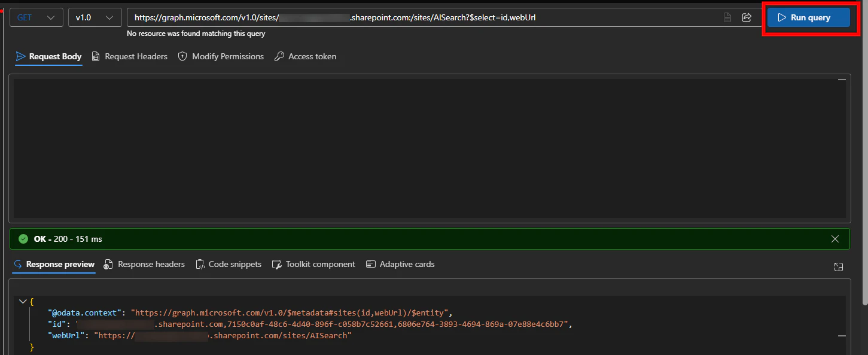The width and height of the screenshot is (868, 355).
Task: Dismiss the OK - 200 status message
Action: (835, 239)
